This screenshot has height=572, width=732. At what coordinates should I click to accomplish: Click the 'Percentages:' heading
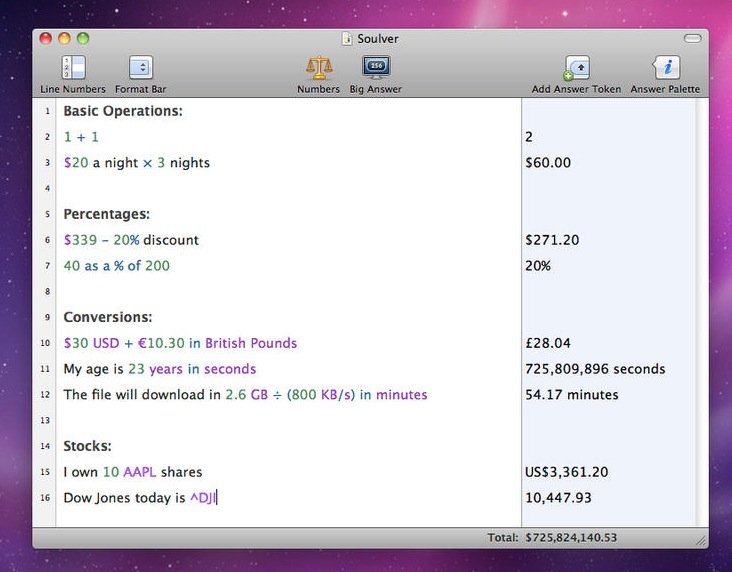[107, 214]
